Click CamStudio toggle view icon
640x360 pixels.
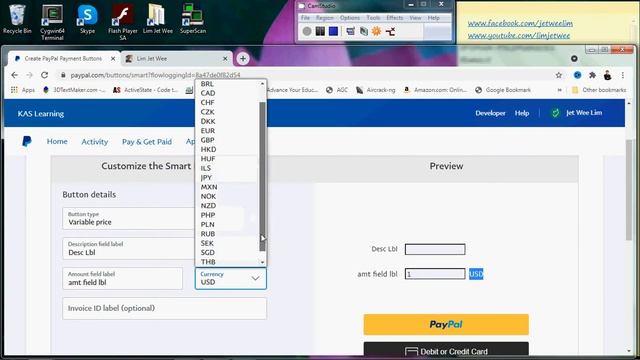tap(350, 31)
